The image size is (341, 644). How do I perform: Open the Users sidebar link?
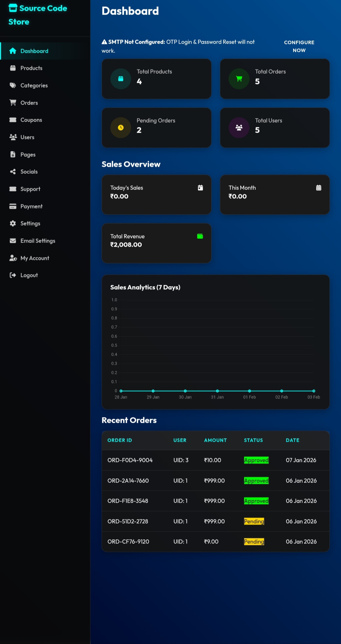(x=45, y=137)
